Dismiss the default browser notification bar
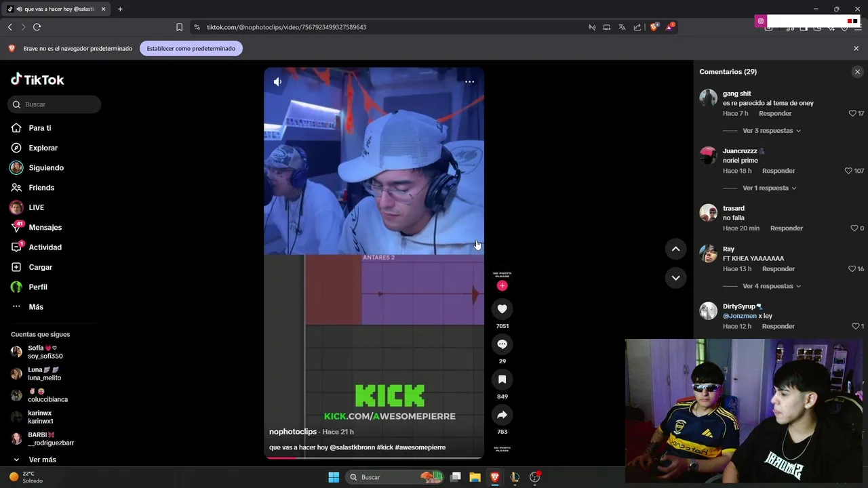The width and height of the screenshot is (868, 488). pos(856,49)
